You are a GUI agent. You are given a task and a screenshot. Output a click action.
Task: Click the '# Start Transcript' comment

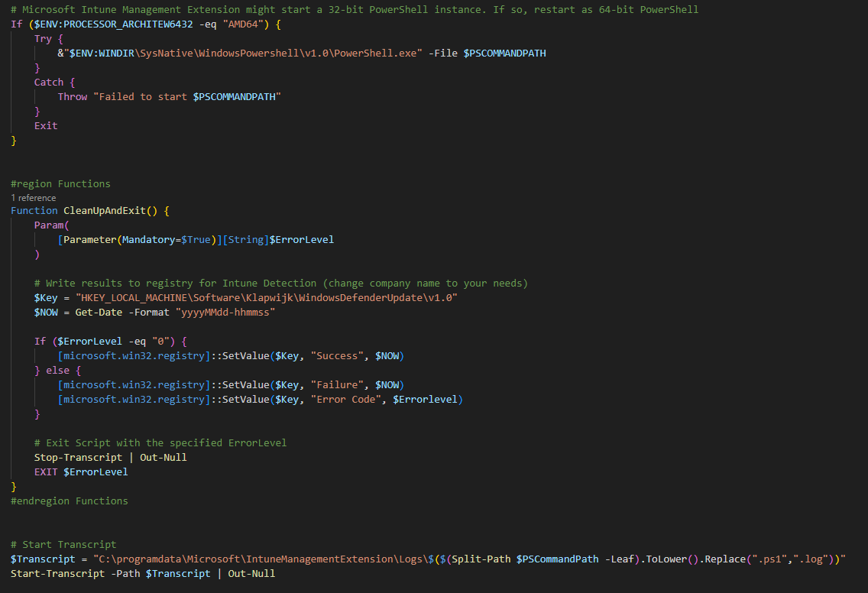click(63, 545)
